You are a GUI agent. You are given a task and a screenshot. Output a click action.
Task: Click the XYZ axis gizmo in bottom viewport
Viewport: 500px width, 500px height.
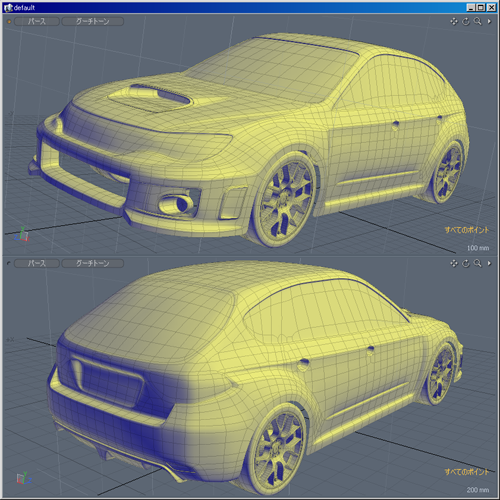(24, 478)
